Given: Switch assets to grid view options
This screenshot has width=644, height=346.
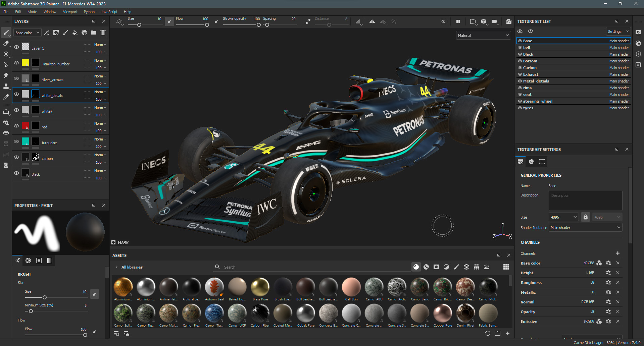Looking at the screenshot, I should pyautogui.click(x=506, y=267).
